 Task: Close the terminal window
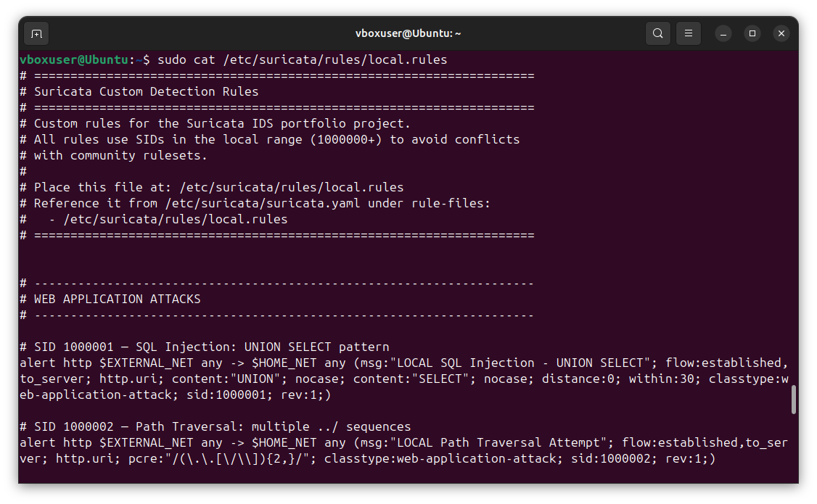tap(781, 33)
